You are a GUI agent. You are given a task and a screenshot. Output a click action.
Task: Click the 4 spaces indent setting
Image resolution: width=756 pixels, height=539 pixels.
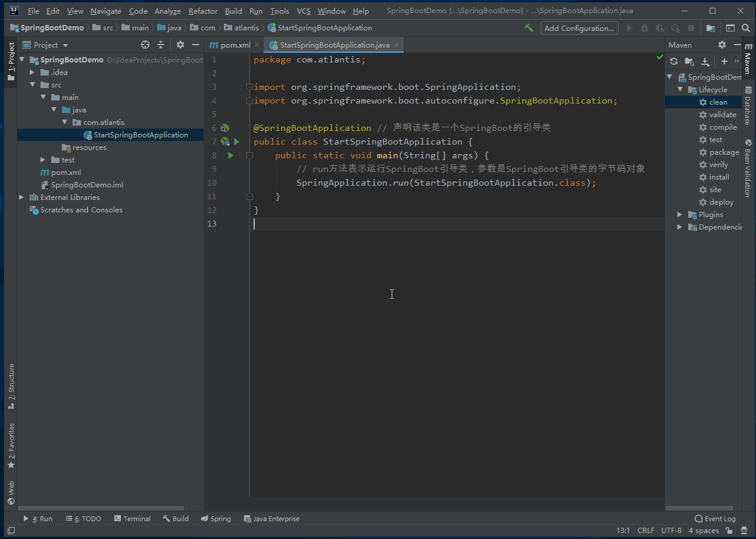[704, 531]
